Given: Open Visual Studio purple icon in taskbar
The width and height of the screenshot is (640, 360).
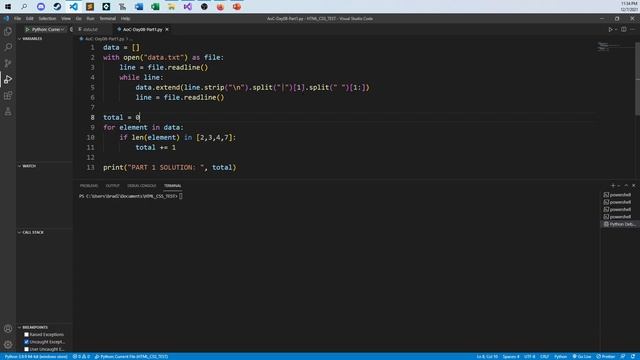Looking at the screenshot, I should pyautogui.click(x=188, y=7).
